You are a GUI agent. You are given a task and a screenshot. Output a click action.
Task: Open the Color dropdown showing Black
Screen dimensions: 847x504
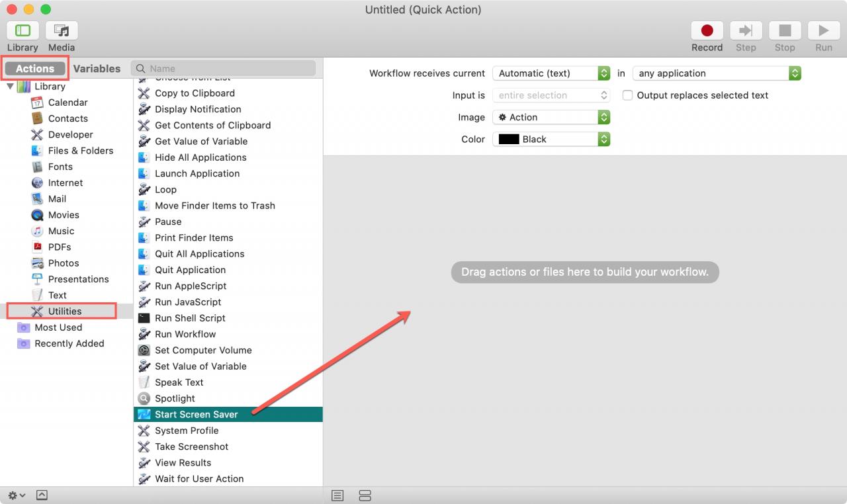click(551, 139)
